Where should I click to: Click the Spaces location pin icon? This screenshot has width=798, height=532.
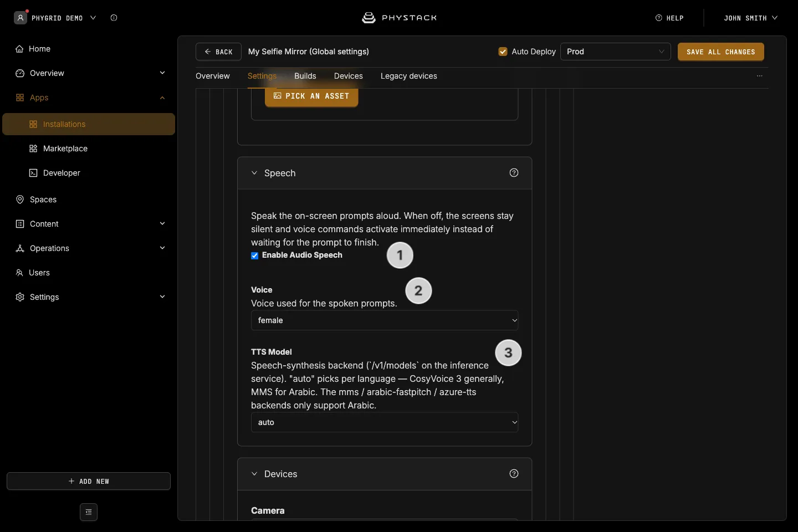coord(20,199)
